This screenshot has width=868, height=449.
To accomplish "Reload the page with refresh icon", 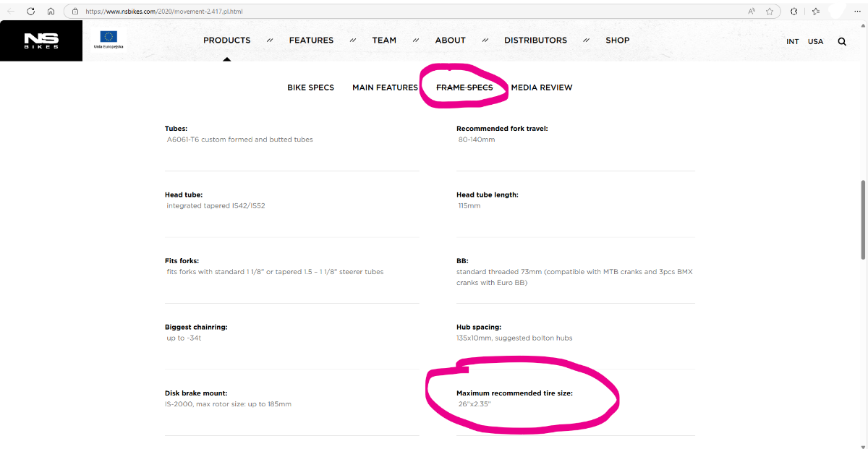I will tap(30, 12).
